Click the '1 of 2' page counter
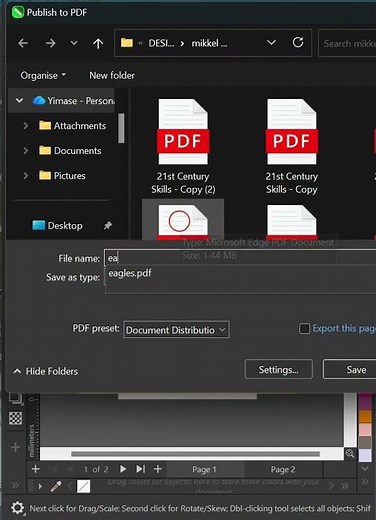 click(96, 470)
